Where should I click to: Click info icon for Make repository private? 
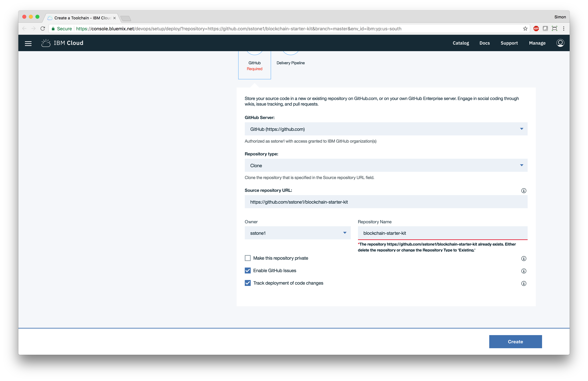524,259
